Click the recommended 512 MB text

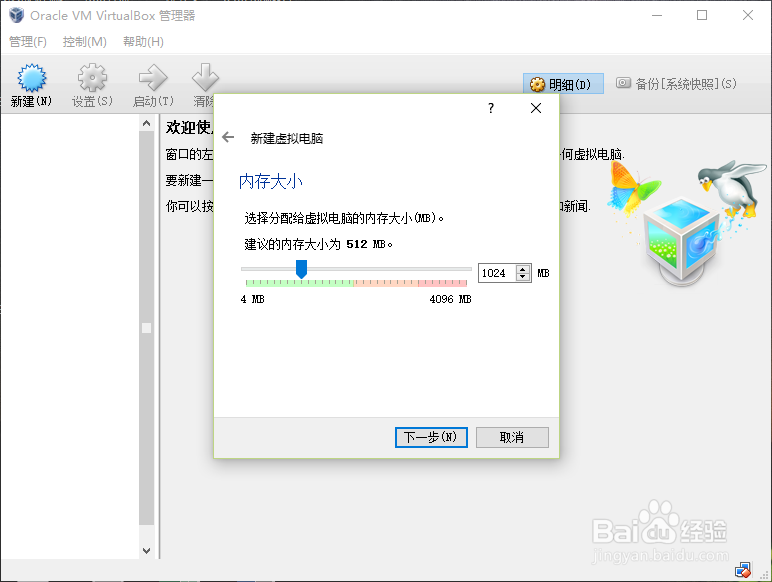tap(319, 244)
